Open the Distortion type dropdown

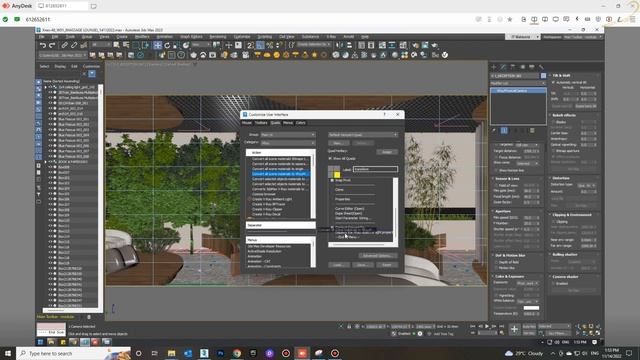(587, 185)
